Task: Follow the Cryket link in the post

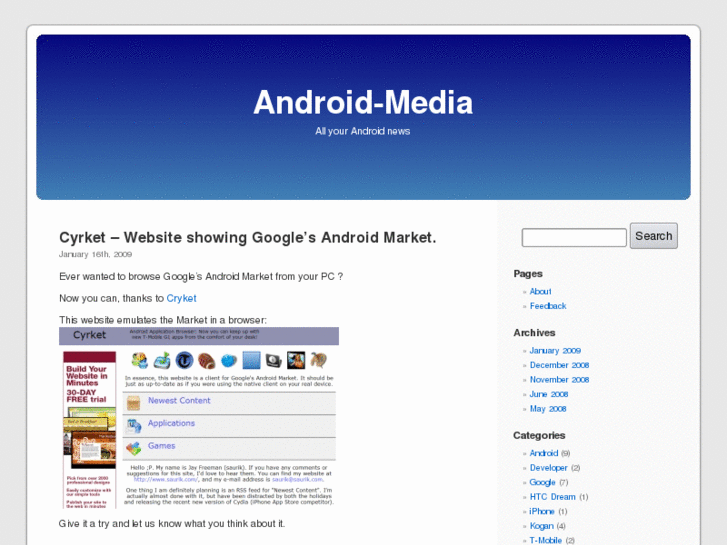Action: [x=181, y=298]
